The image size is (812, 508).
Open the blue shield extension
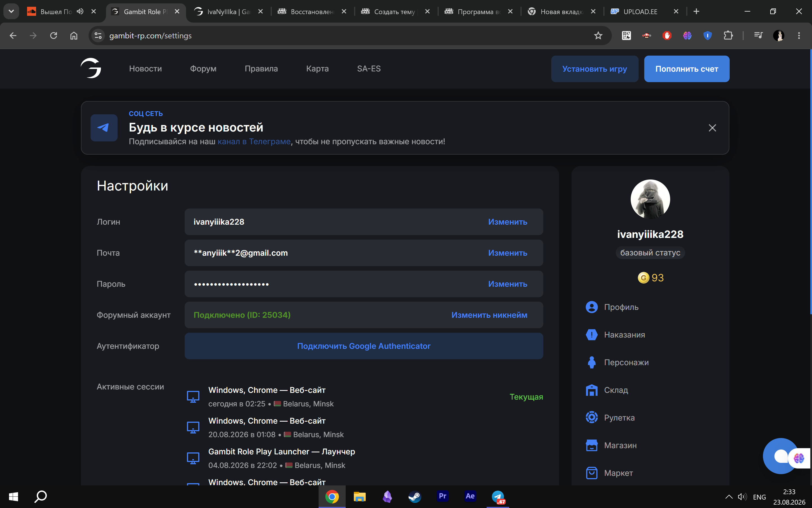pyautogui.click(x=707, y=36)
